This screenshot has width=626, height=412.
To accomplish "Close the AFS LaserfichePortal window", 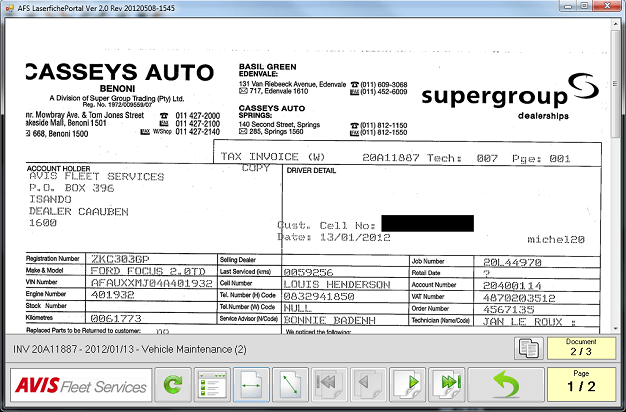I will coord(606,6).
